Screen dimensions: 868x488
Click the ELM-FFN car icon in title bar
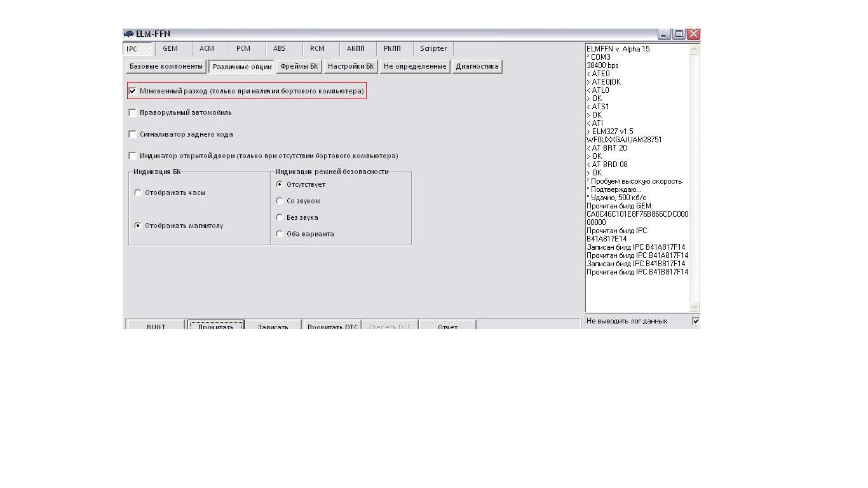point(129,34)
